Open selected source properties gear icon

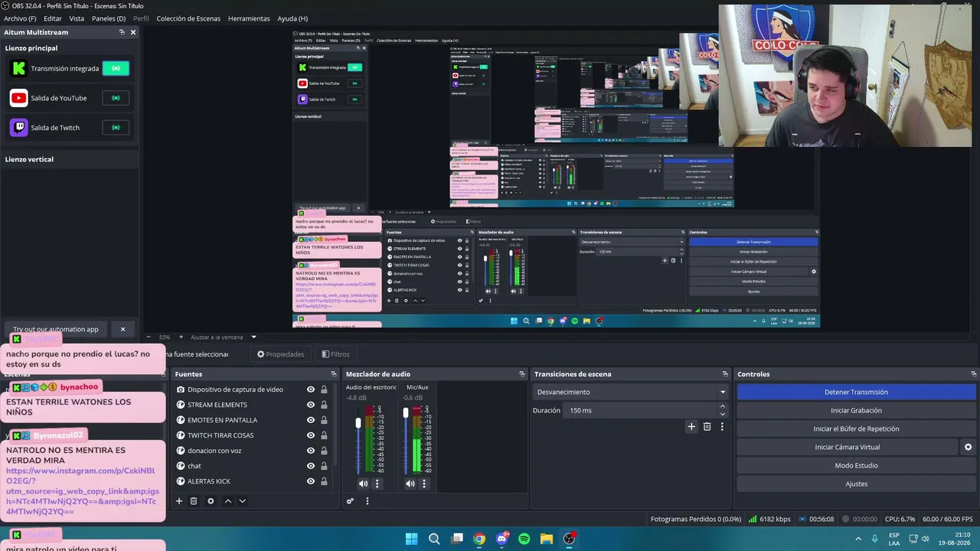click(x=211, y=501)
